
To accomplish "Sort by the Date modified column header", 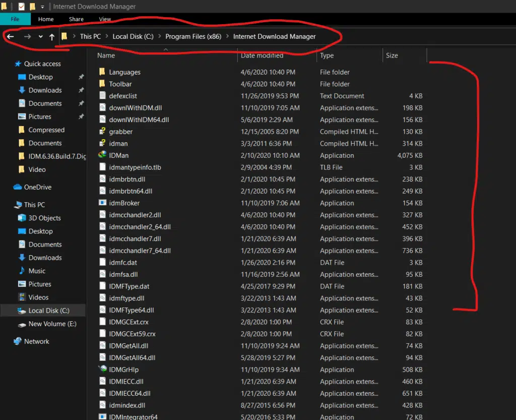I will coord(262,55).
